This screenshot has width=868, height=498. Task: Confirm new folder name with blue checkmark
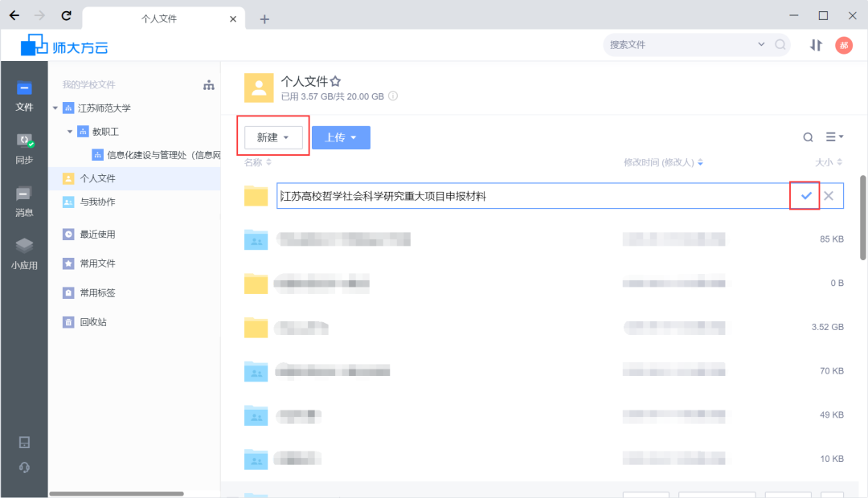[x=805, y=195]
